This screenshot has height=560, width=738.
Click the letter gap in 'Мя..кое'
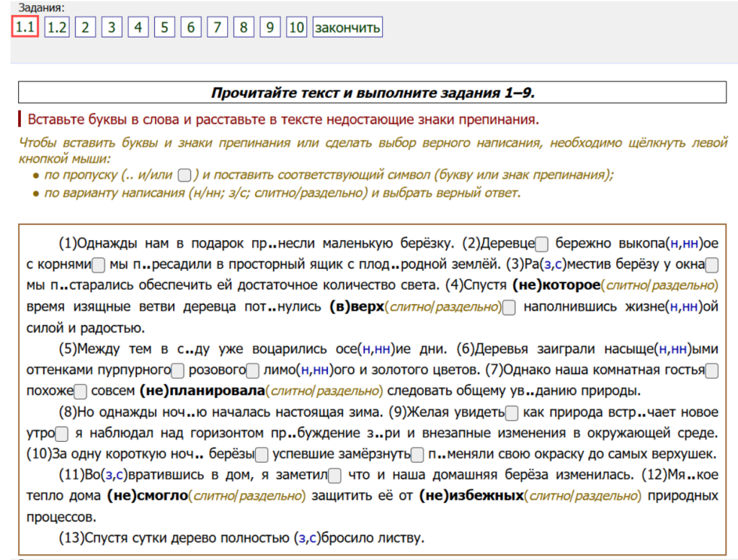[690, 475]
